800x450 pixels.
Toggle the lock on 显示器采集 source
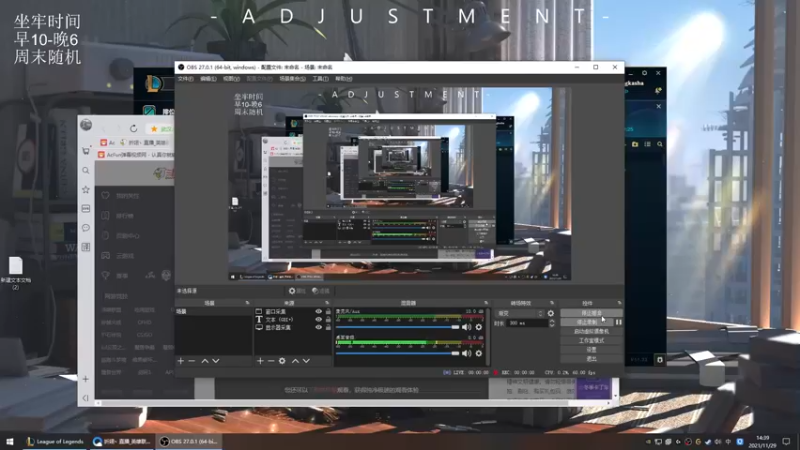(328, 328)
